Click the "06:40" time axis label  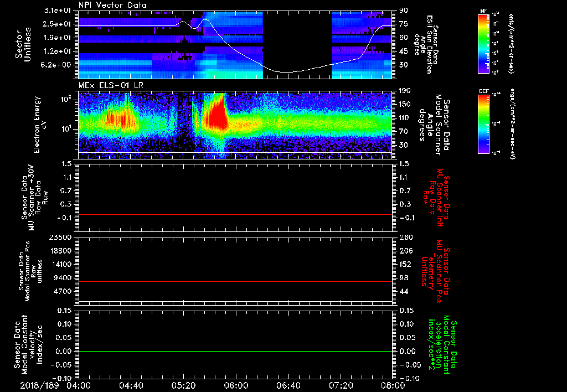(x=288, y=385)
